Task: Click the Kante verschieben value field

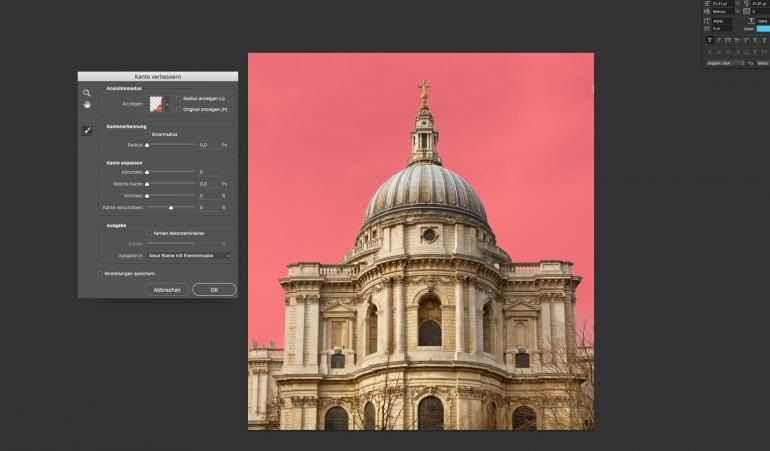Action: (208, 208)
